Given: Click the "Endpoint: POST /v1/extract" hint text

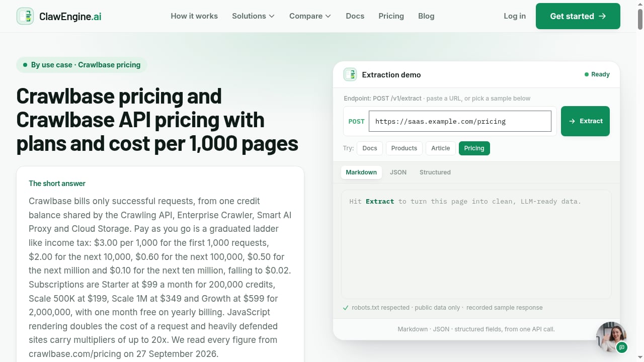Looking at the screenshot, I should (383, 99).
